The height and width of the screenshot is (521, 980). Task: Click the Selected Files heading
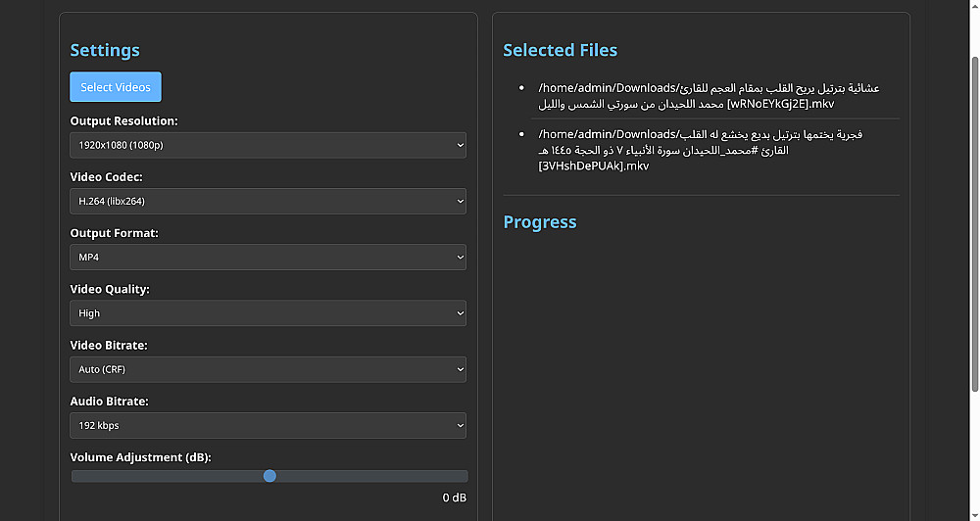click(x=560, y=50)
